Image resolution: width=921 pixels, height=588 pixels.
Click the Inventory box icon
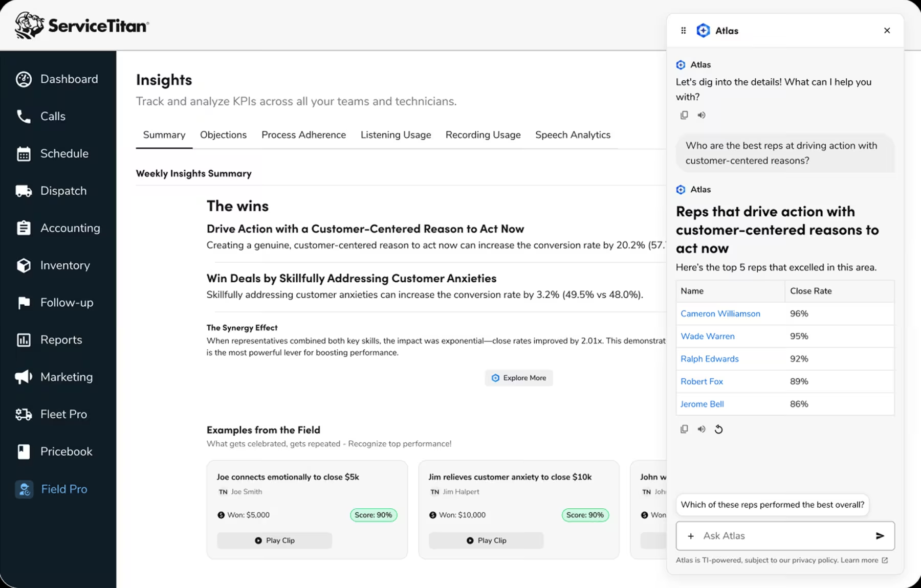24,265
